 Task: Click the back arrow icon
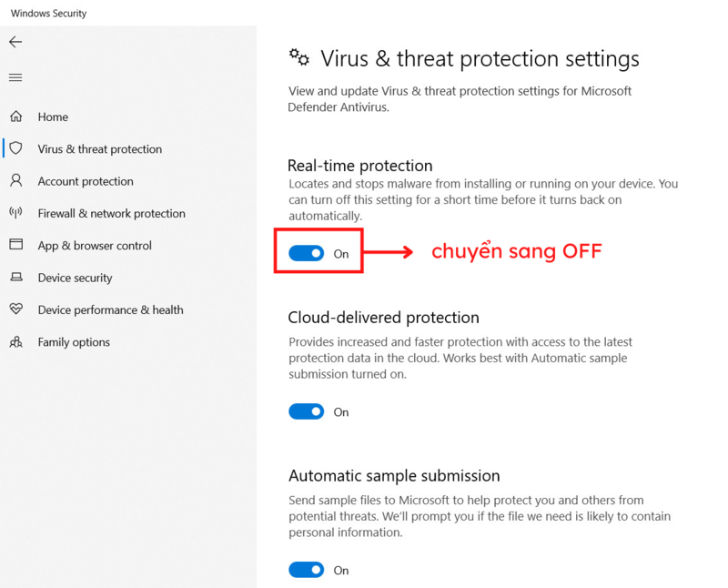(15, 42)
